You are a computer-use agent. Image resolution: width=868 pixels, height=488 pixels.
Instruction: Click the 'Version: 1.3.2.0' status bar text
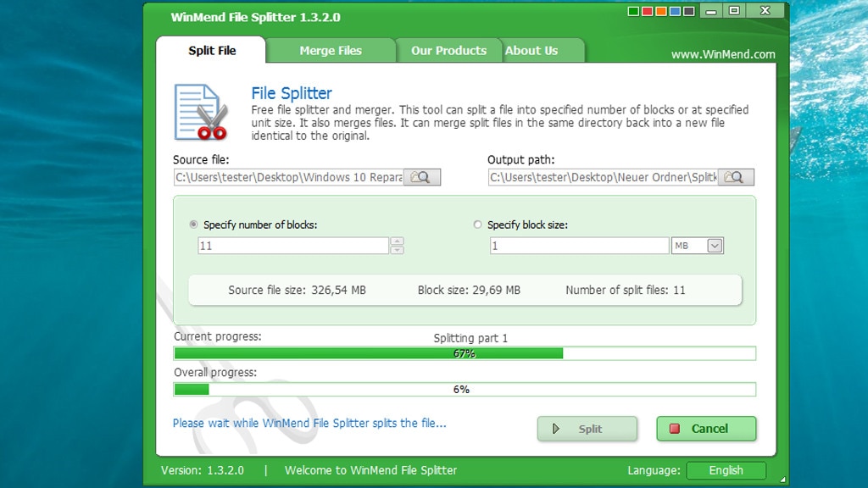203,470
